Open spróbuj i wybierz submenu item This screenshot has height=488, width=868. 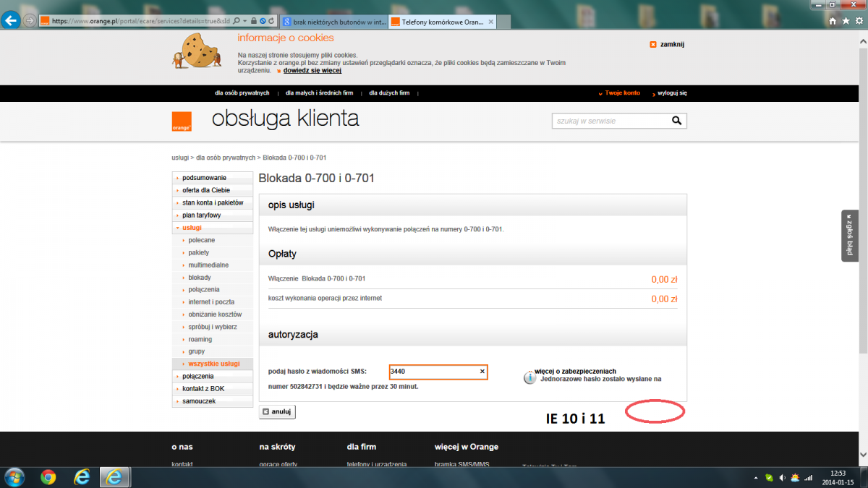213,327
